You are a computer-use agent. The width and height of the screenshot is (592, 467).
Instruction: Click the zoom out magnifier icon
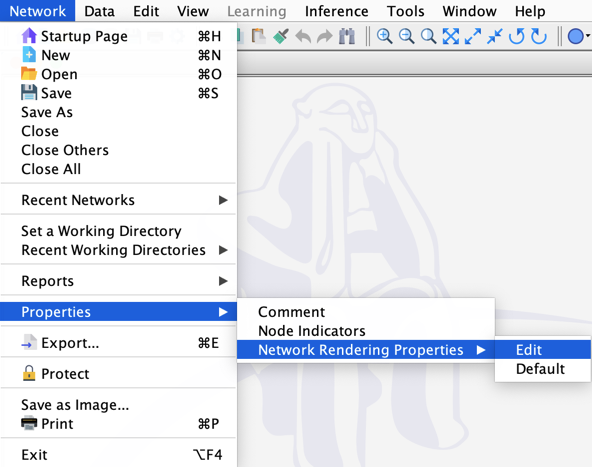(406, 36)
